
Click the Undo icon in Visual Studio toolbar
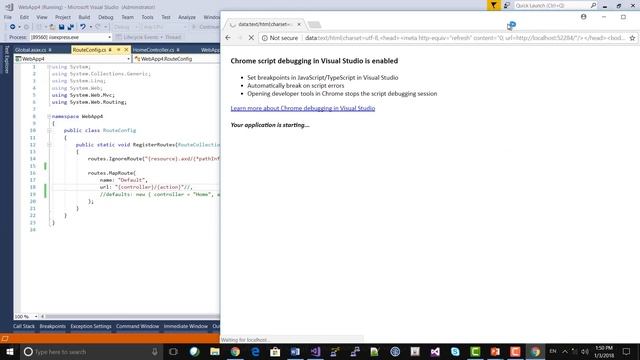[x=83, y=27]
